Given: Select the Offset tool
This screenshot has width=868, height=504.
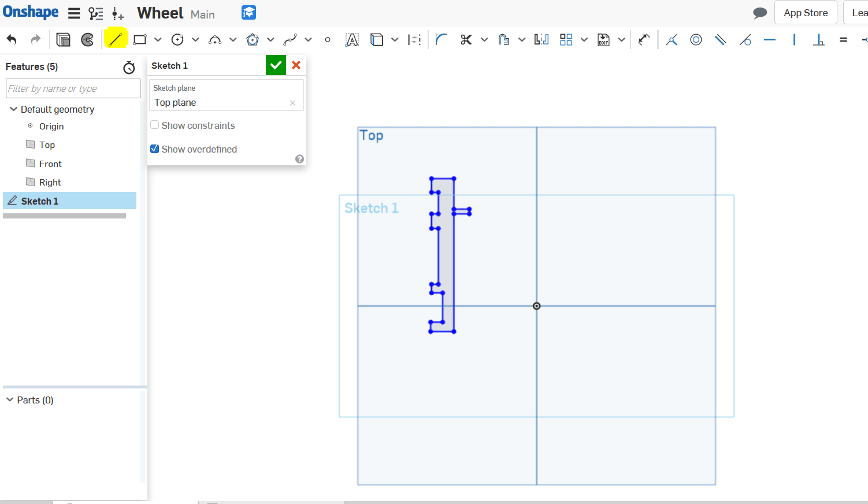Looking at the screenshot, I should pos(504,39).
